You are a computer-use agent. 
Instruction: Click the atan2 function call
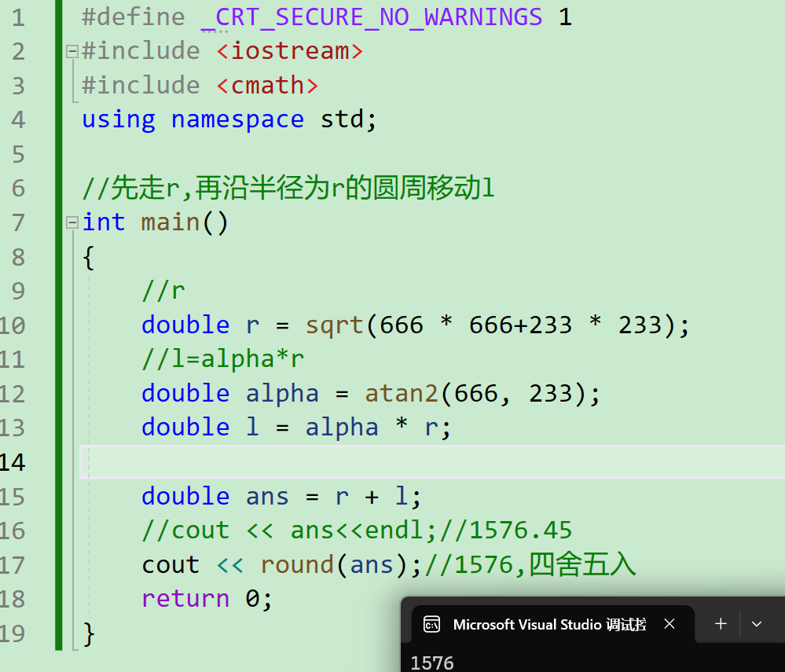[x=402, y=394]
